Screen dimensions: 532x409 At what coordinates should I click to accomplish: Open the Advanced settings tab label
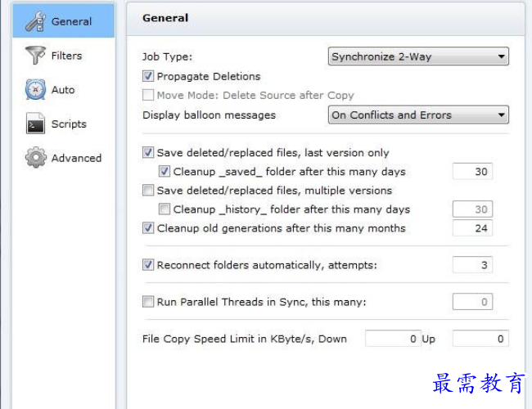click(x=76, y=158)
